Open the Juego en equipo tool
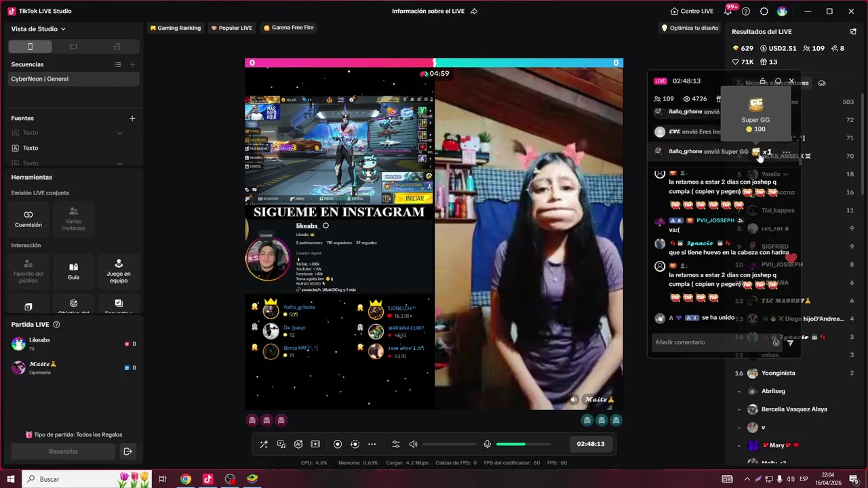The image size is (868, 488). pos(119,270)
